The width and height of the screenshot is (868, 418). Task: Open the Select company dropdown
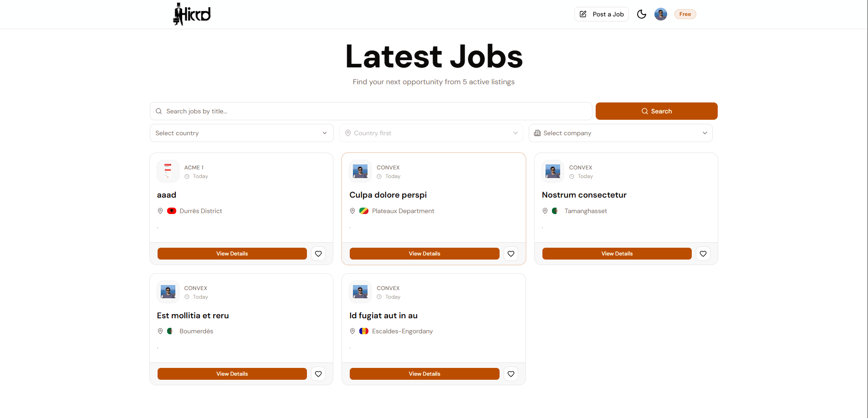[x=620, y=133]
